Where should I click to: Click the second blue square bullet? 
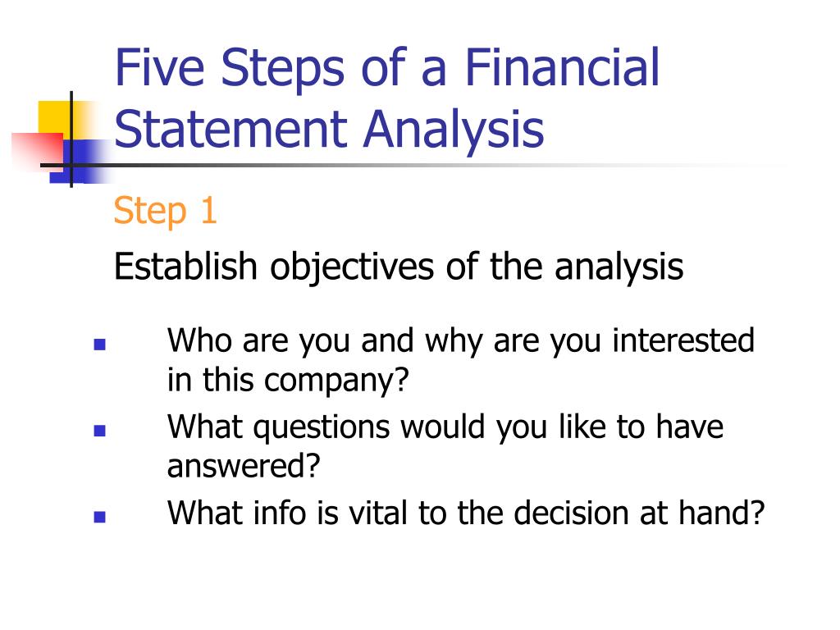click(99, 431)
